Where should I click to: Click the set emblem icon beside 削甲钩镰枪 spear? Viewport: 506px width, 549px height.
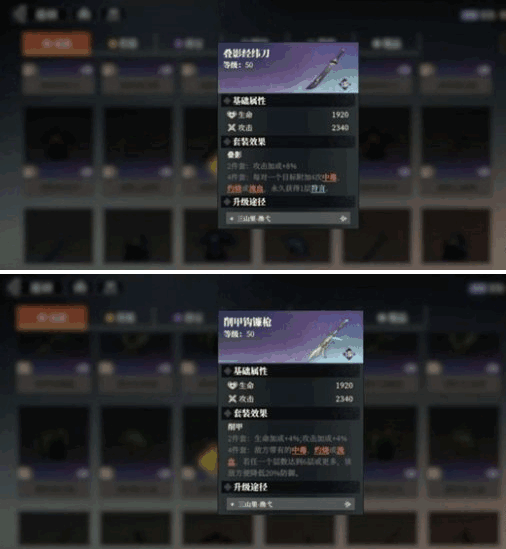(349, 354)
